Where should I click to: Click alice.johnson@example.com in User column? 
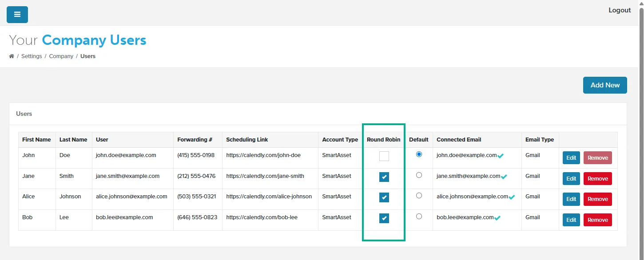pos(131,197)
